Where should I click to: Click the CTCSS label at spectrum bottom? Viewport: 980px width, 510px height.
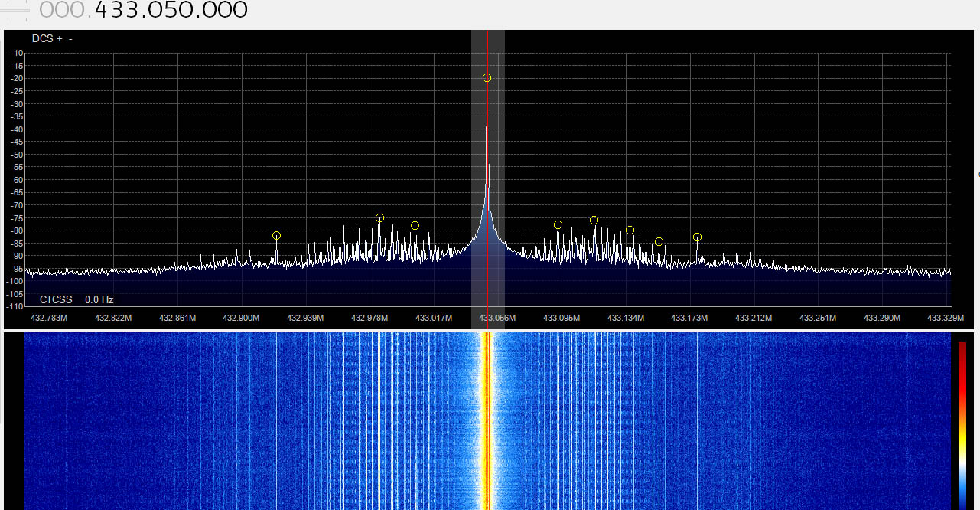pyautogui.click(x=57, y=300)
